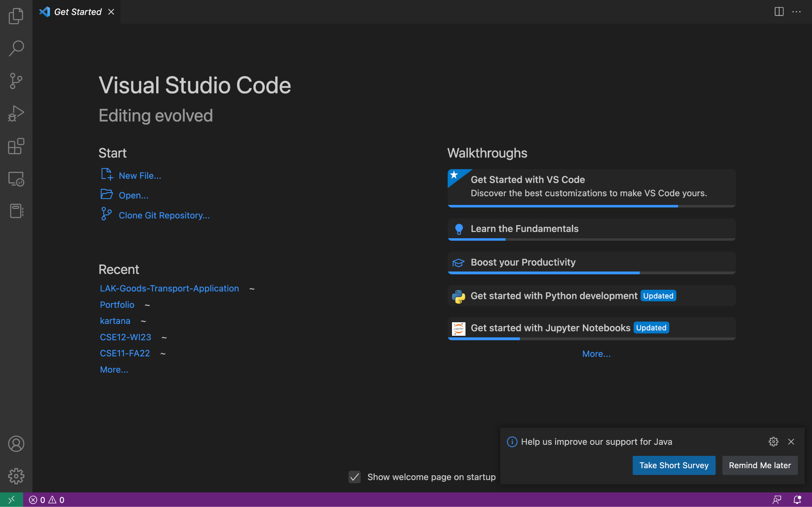Click Open... link
The width and height of the screenshot is (812, 507).
134,195
